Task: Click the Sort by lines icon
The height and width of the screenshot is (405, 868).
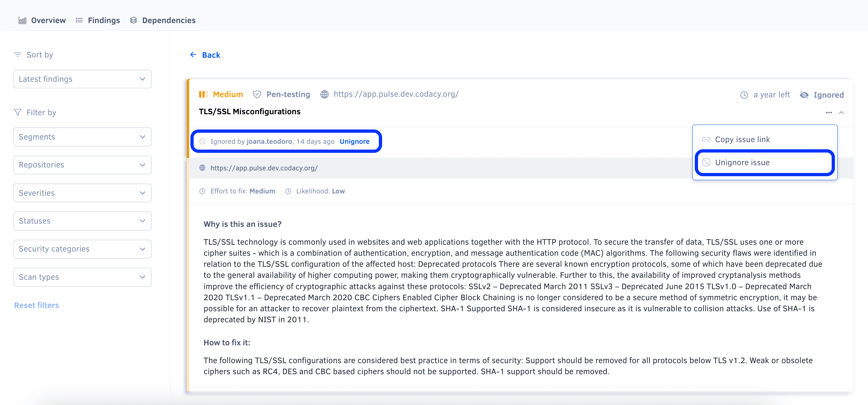Action: (18, 55)
